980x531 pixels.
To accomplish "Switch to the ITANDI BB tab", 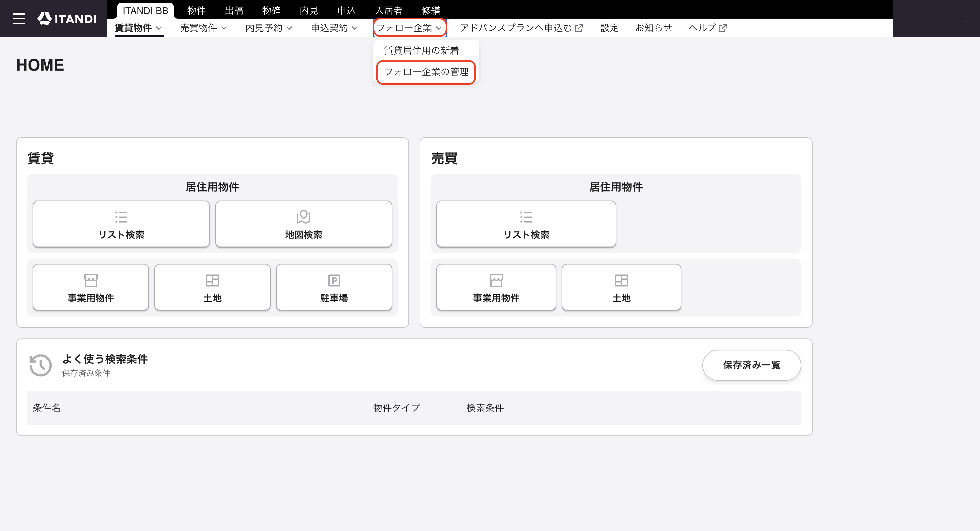I will tap(145, 11).
